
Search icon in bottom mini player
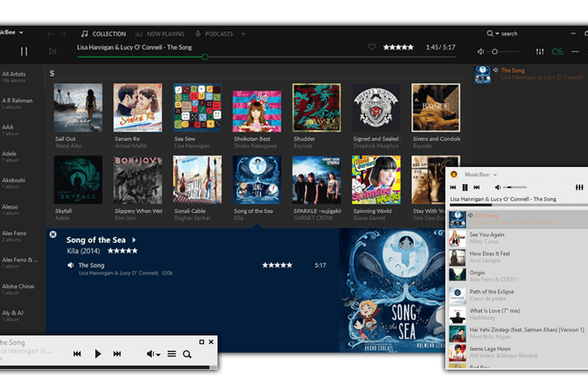(186, 354)
